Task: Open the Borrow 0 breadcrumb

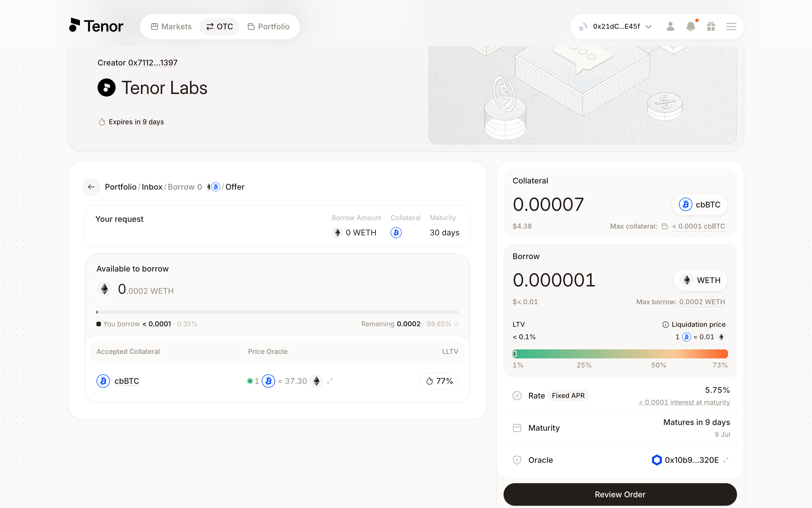Action: pyautogui.click(x=185, y=187)
